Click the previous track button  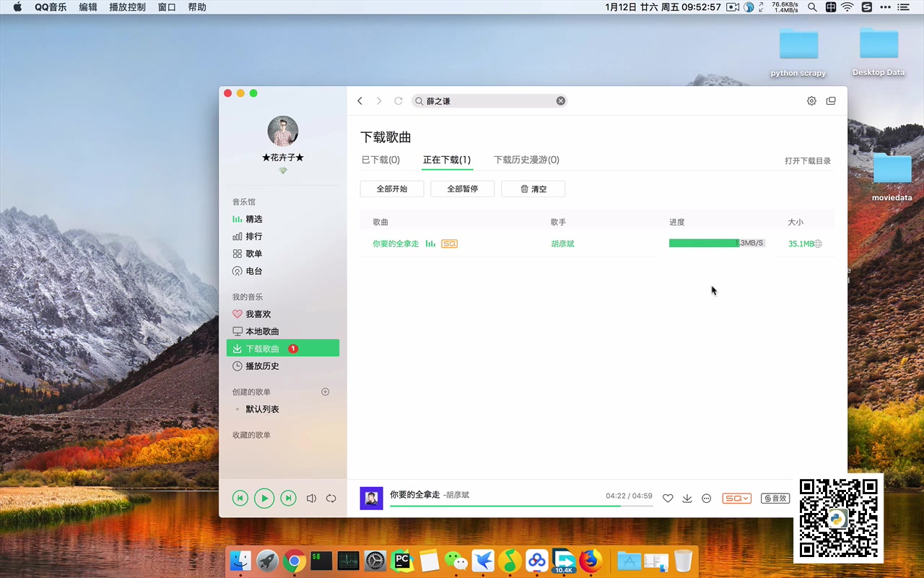(x=240, y=498)
